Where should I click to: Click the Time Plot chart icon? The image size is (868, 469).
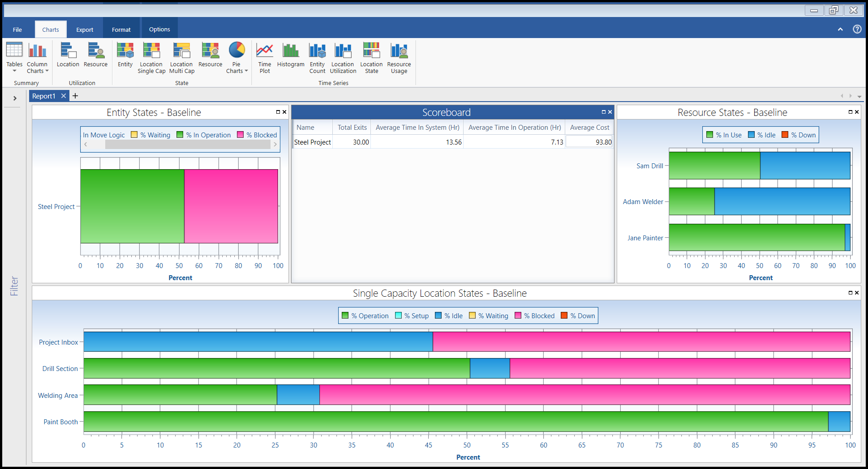(265, 57)
